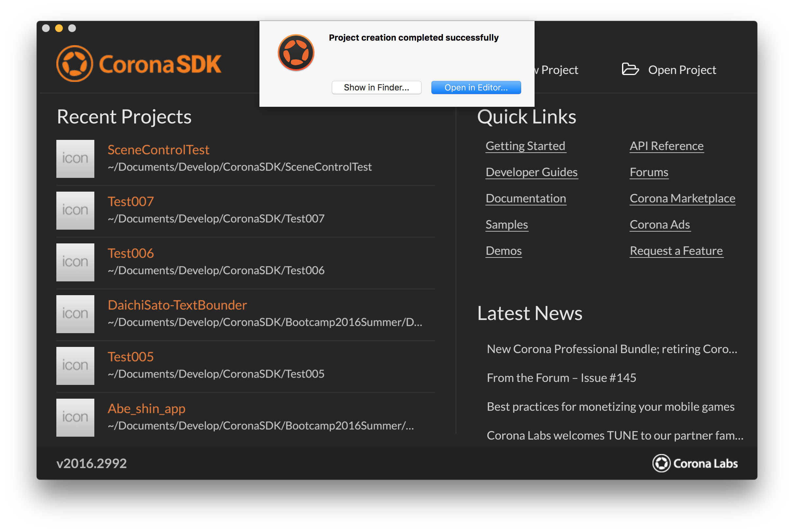Open the API Reference link
This screenshot has height=532, width=794.
coord(667,146)
